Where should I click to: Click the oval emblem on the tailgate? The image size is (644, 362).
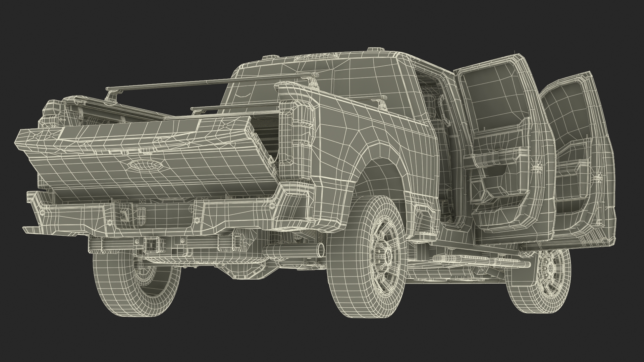146,165
